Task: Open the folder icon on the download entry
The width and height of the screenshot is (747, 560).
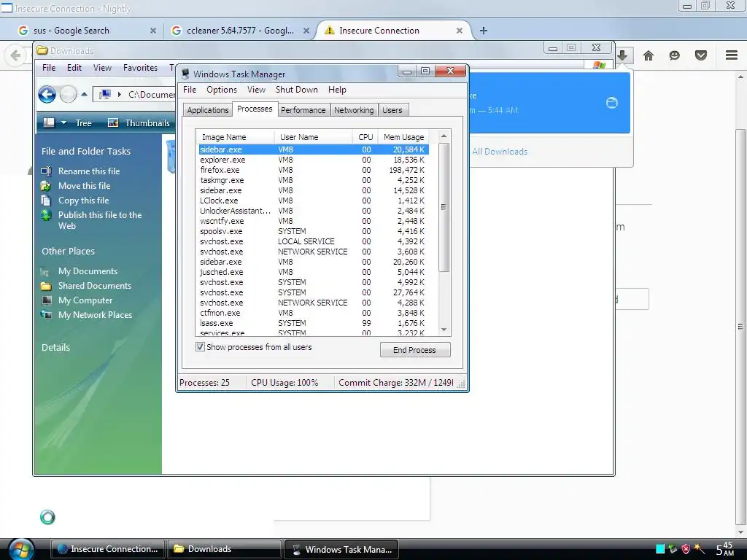Action: (x=612, y=103)
